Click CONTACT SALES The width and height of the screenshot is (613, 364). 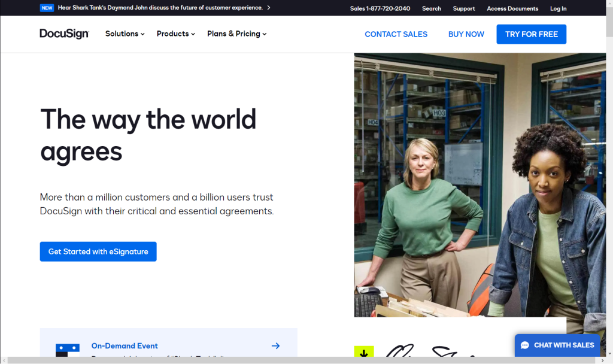pos(396,34)
